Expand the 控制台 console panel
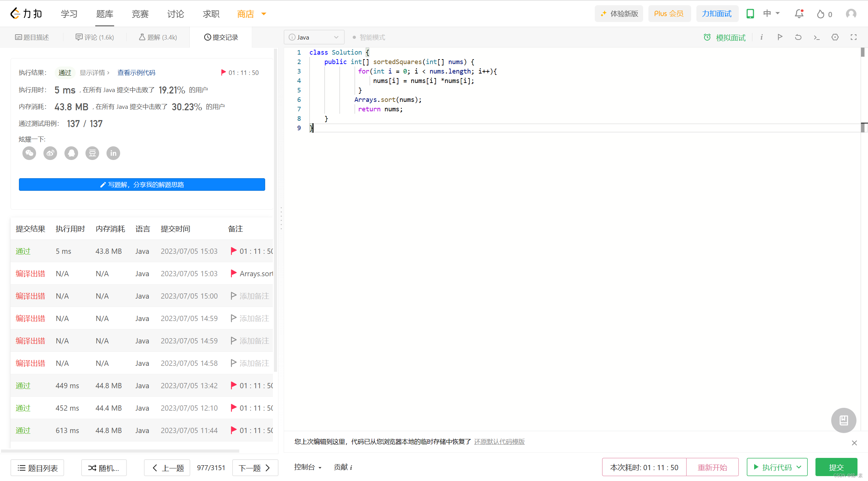 pos(308,467)
